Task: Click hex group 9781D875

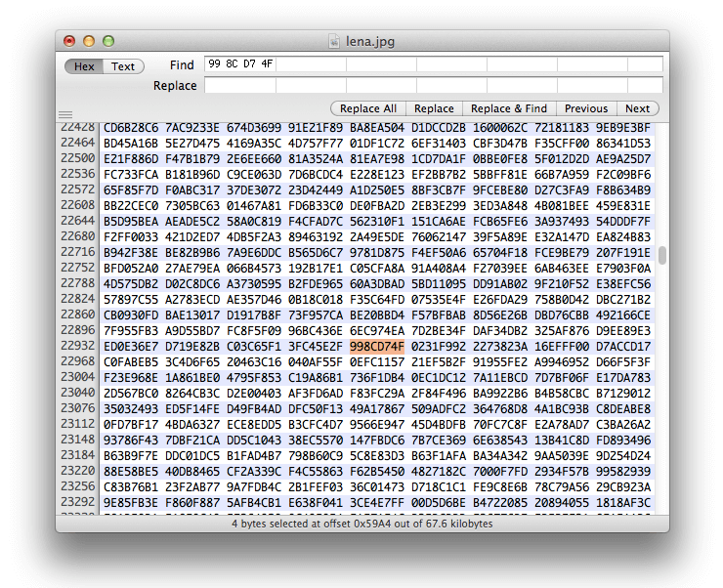Action: [x=377, y=253]
